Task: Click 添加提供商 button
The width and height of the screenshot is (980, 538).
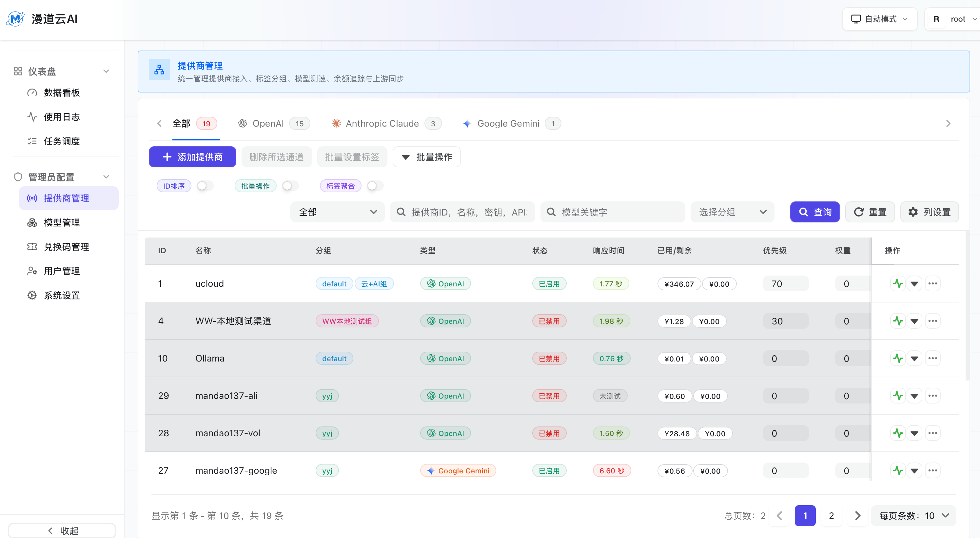Action: pyautogui.click(x=192, y=157)
